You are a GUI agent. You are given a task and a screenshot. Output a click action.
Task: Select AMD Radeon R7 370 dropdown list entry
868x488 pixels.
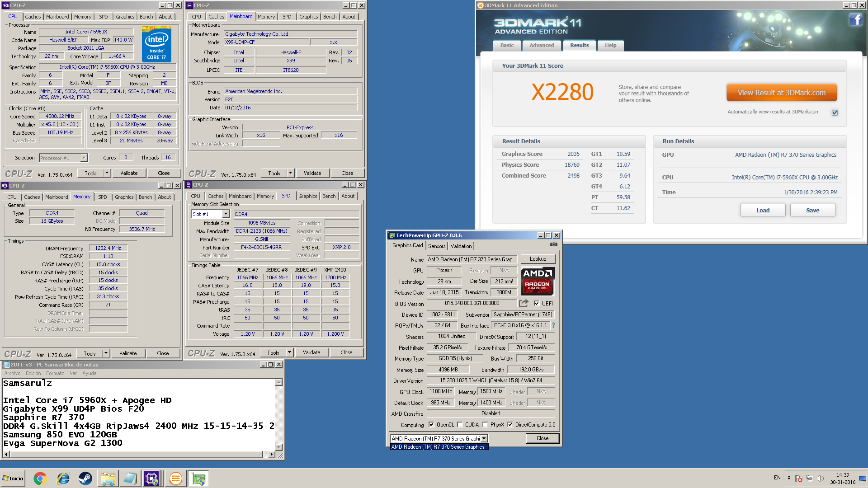(439, 447)
